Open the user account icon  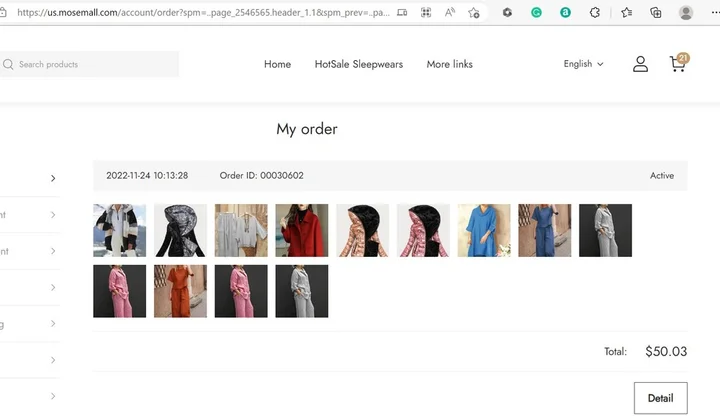(x=640, y=64)
